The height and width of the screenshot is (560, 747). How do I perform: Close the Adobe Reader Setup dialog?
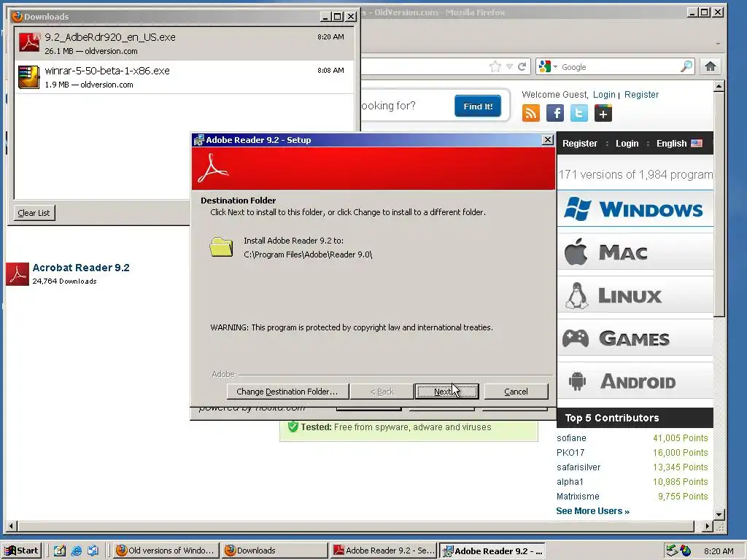point(547,140)
